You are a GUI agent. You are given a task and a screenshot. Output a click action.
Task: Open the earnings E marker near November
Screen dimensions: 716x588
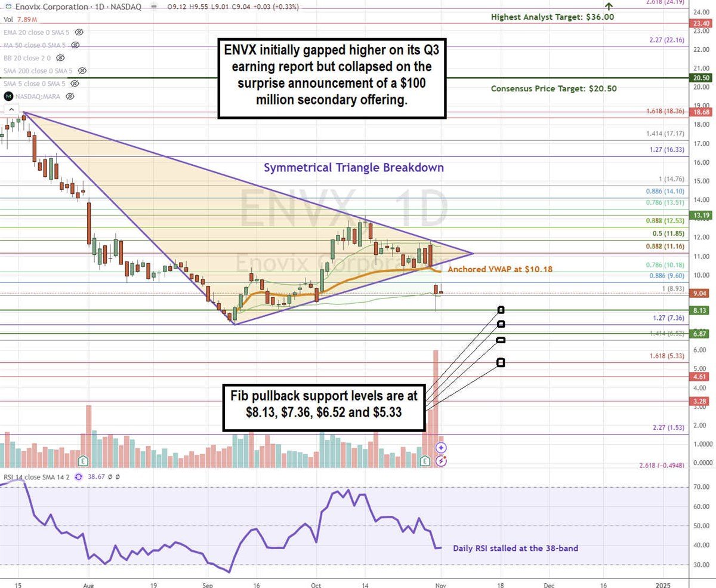(425, 461)
